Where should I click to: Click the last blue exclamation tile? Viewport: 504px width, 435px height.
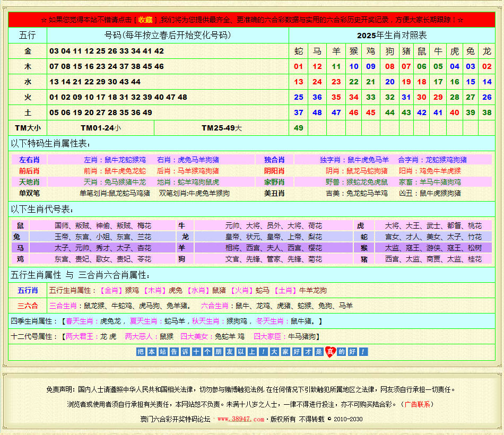tap(363, 352)
